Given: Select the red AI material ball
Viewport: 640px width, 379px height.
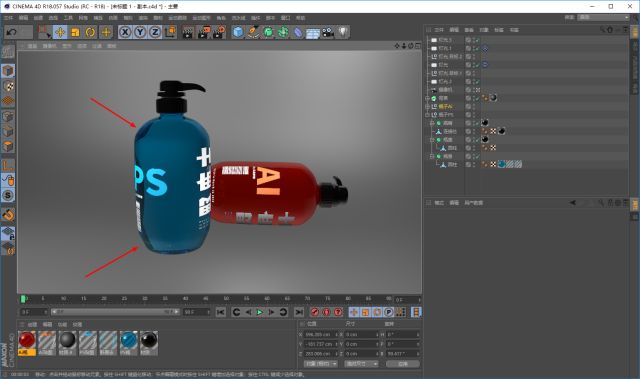Looking at the screenshot, I should pos(27,340).
